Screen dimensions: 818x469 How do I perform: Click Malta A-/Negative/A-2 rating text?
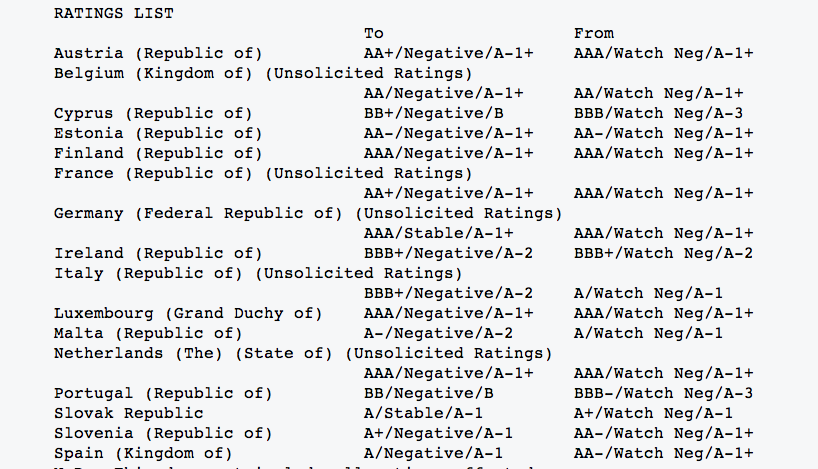pos(439,333)
